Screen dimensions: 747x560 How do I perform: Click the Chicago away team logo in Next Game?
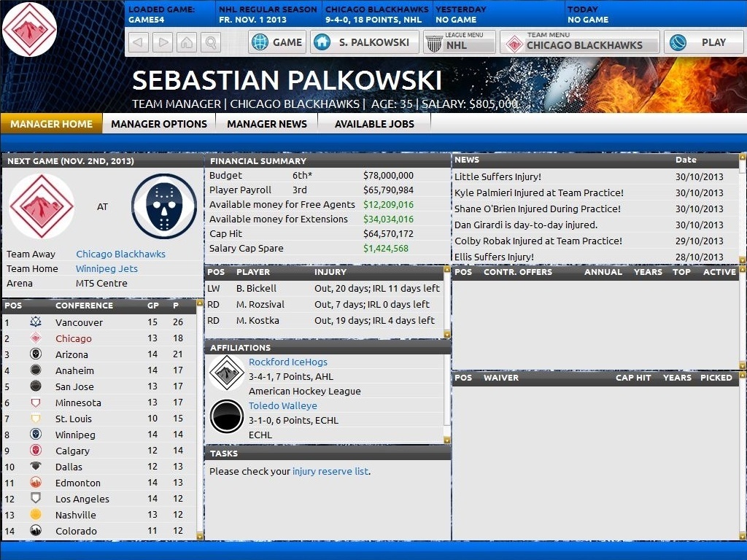pyautogui.click(x=42, y=206)
